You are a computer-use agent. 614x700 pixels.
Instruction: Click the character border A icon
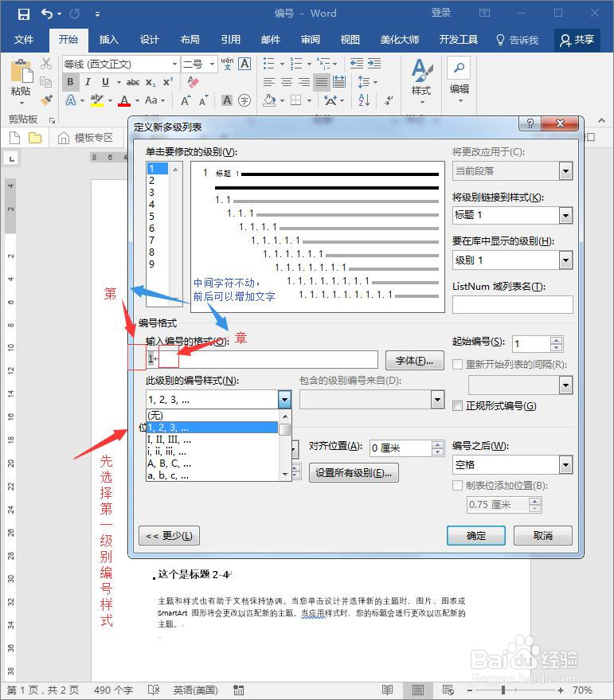pyautogui.click(x=244, y=64)
